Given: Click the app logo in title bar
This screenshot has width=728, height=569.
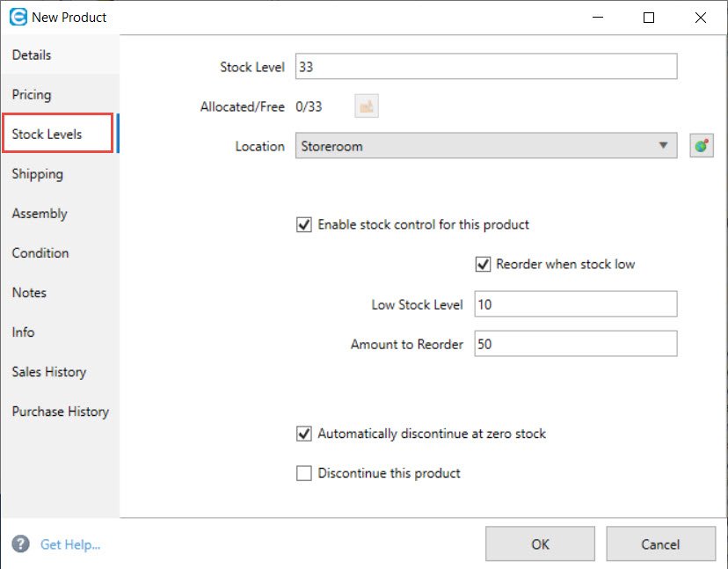Looking at the screenshot, I should tap(18, 18).
